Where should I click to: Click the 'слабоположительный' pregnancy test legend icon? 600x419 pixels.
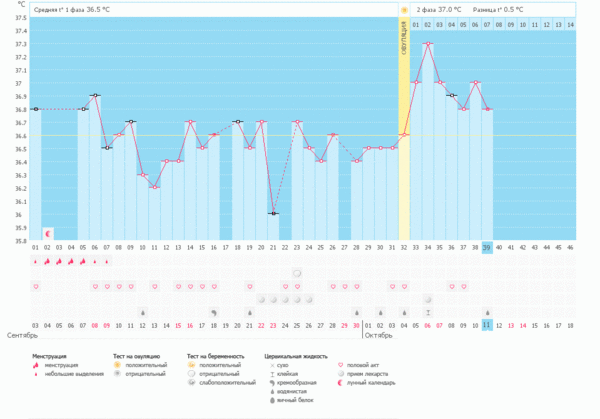[192, 381]
